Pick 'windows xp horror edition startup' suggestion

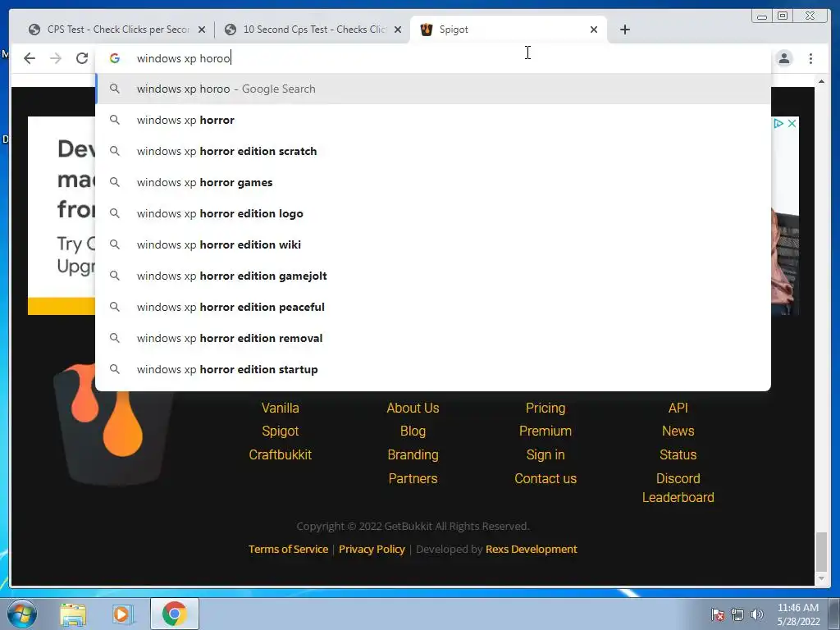433,369
